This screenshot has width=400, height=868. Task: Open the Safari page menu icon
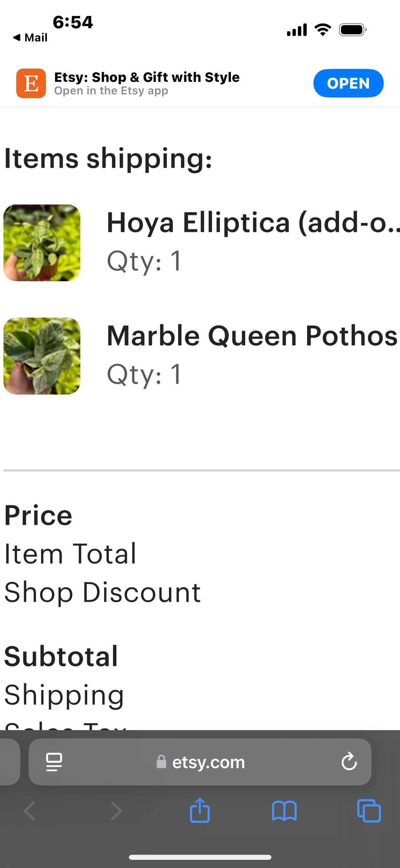point(54,762)
